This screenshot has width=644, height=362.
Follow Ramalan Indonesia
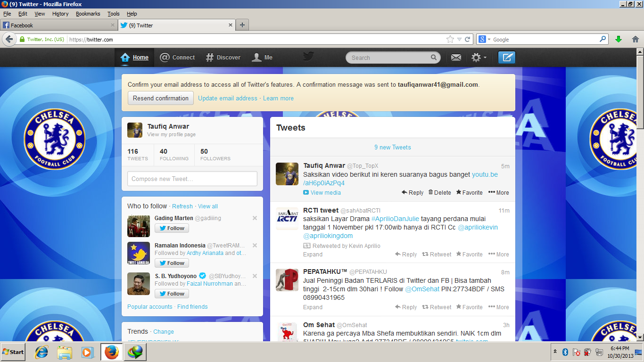coord(172,263)
